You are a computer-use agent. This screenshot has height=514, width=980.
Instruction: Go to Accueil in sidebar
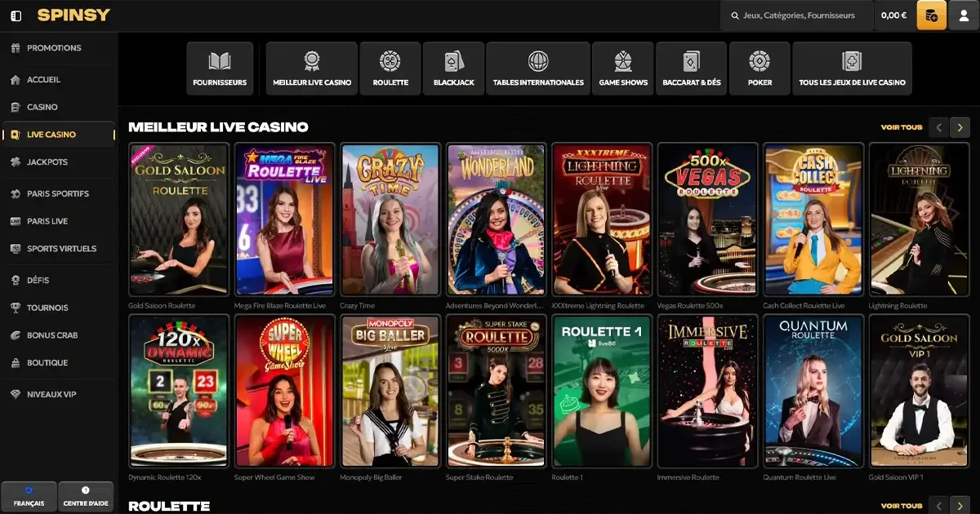(59, 80)
